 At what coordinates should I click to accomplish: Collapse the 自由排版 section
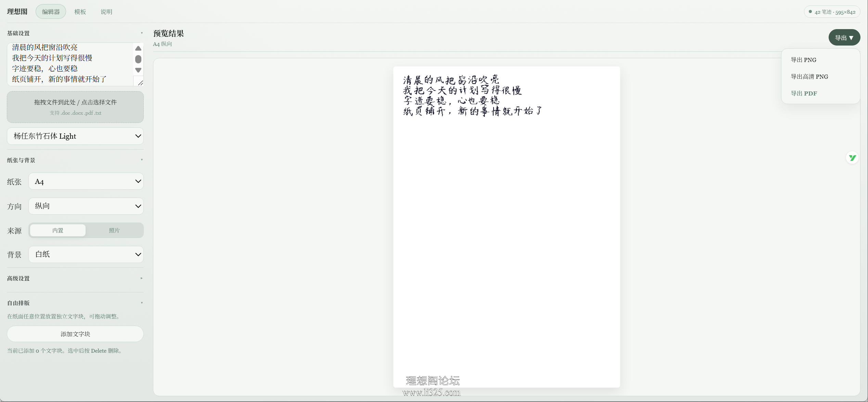tap(75, 303)
